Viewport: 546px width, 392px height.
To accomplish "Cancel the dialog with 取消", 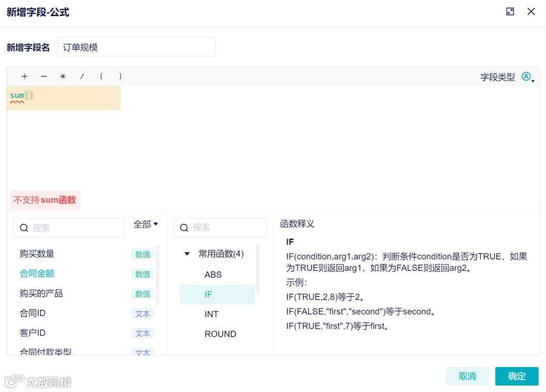I will [467, 376].
